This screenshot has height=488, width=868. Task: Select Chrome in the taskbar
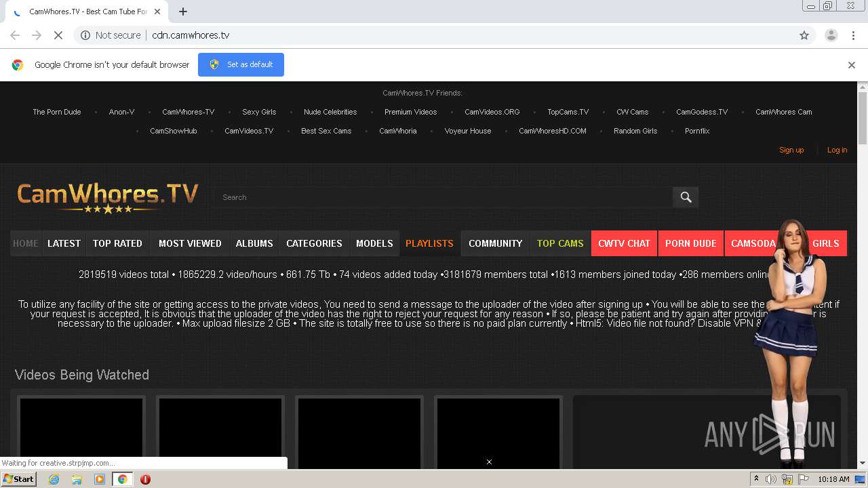click(122, 479)
